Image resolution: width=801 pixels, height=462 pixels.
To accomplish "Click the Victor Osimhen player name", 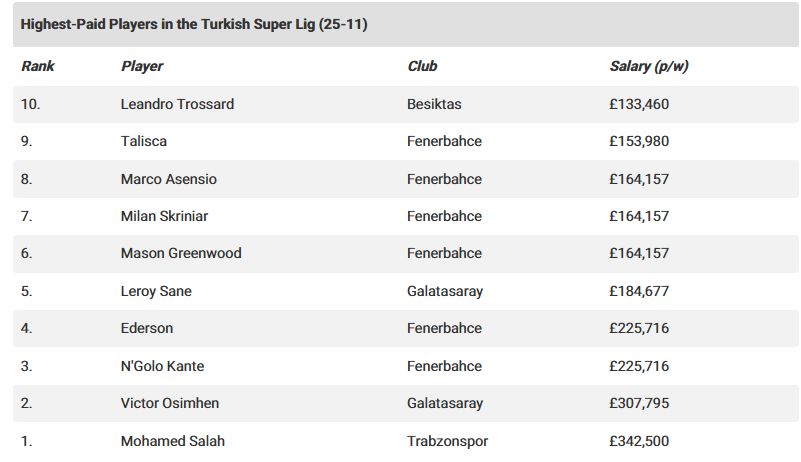I will (x=170, y=403).
